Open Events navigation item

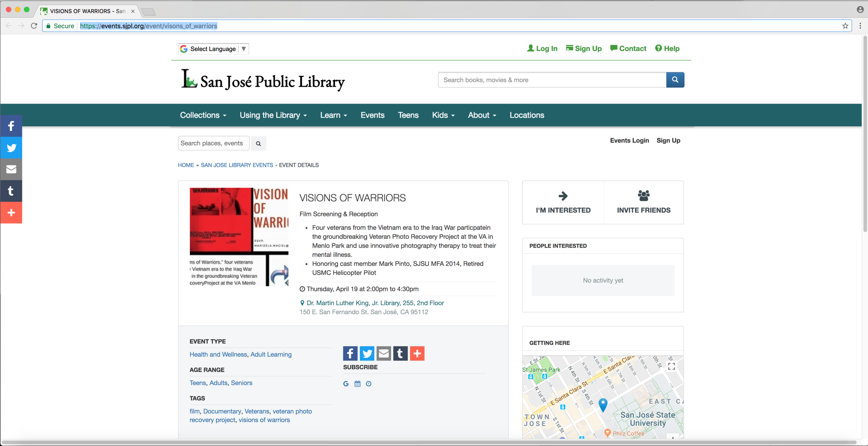coord(372,115)
